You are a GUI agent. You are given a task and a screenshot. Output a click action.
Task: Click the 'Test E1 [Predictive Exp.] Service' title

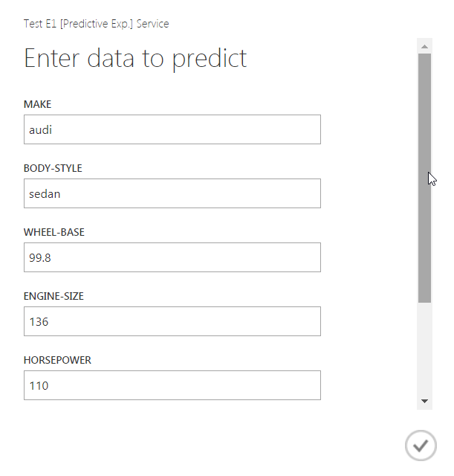(97, 24)
